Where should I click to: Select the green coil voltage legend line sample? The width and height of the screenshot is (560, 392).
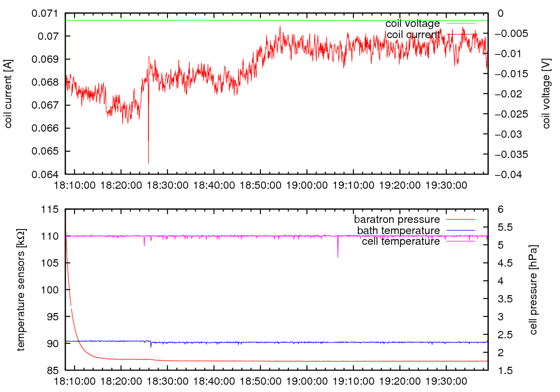[x=460, y=24]
